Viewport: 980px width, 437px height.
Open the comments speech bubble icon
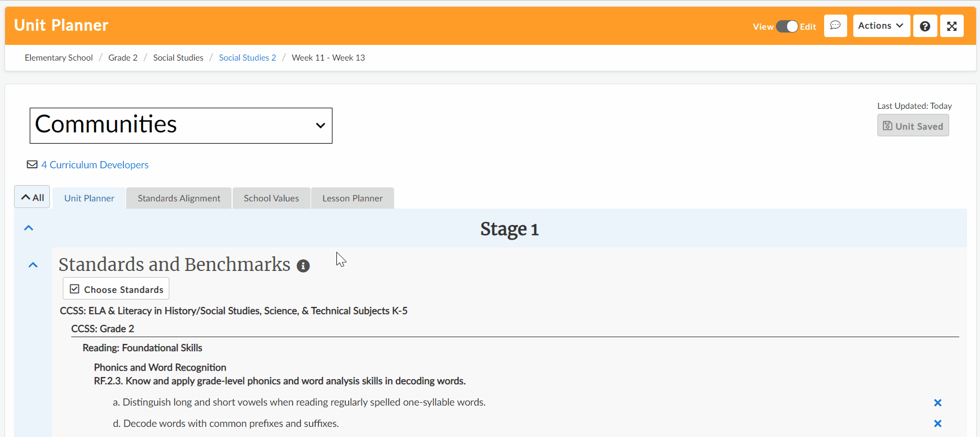pyautogui.click(x=835, y=26)
